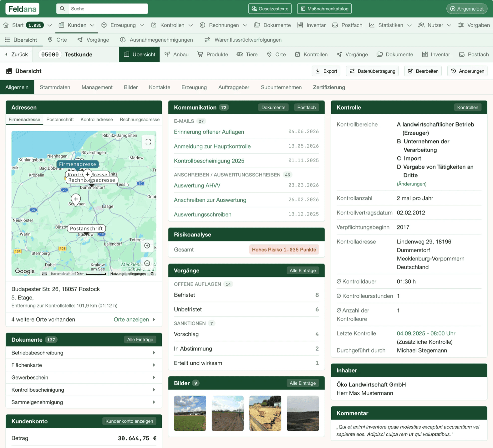Open the Änderungen history button
Screen dimensions: 493x448
(x=467, y=71)
